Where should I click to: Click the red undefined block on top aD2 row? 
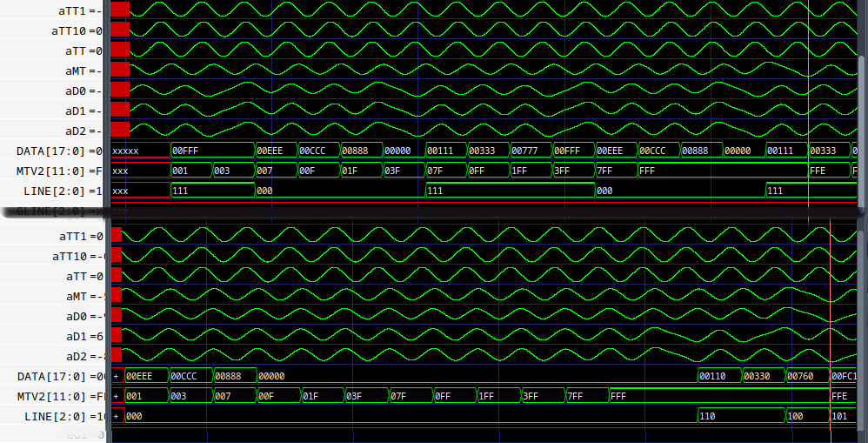coord(120,130)
